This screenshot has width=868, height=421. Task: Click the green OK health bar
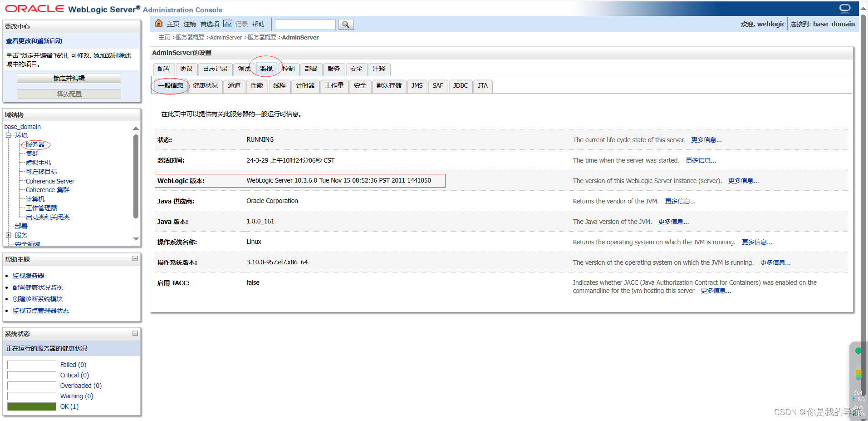coord(32,406)
